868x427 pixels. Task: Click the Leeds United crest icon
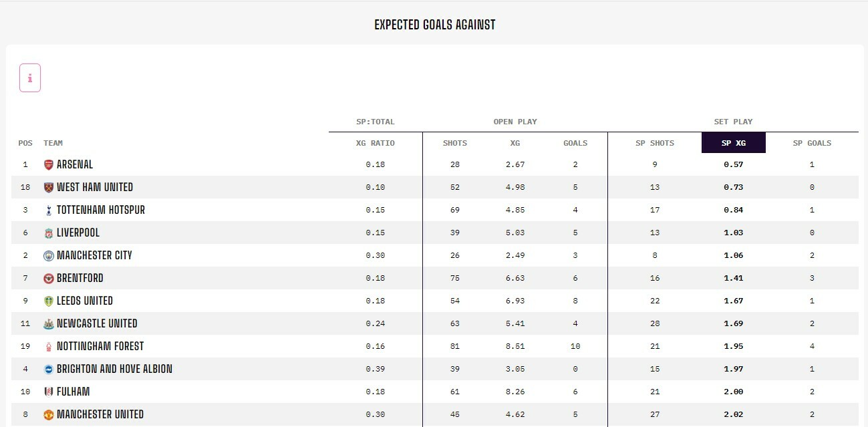[48, 301]
